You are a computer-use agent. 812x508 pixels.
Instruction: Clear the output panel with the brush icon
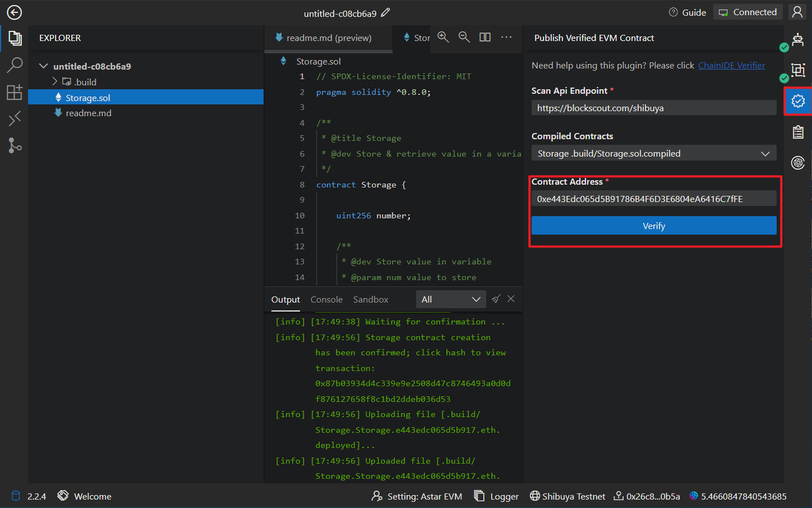click(x=496, y=299)
